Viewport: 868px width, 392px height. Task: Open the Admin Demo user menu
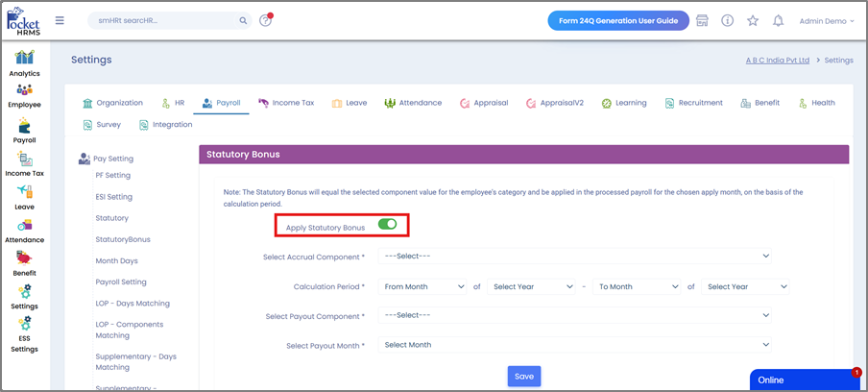pyautogui.click(x=826, y=20)
